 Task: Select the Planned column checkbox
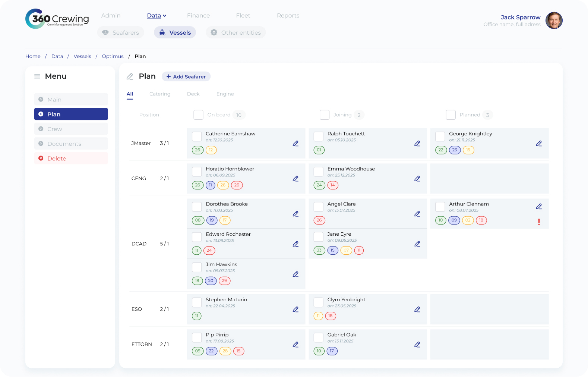tap(451, 115)
